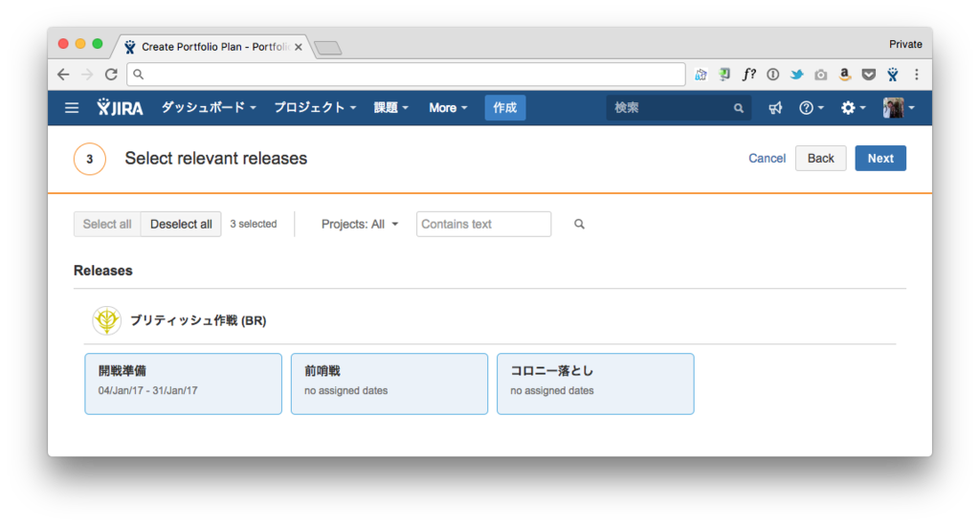Go back with the browser back arrow

tap(63, 75)
